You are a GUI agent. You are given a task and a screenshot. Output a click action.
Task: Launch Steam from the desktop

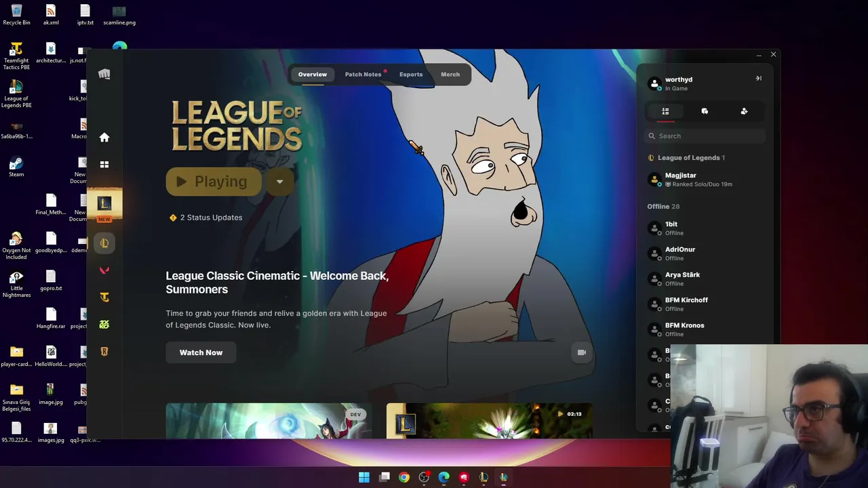[x=16, y=167]
